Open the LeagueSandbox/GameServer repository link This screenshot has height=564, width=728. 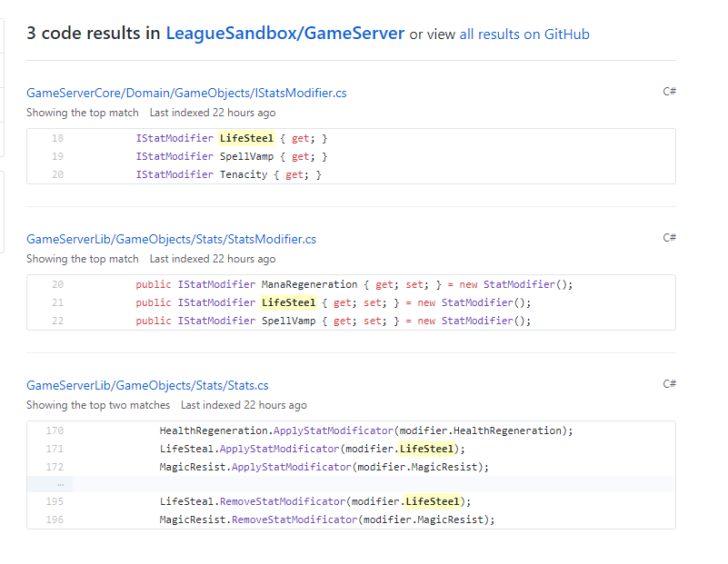click(x=285, y=34)
